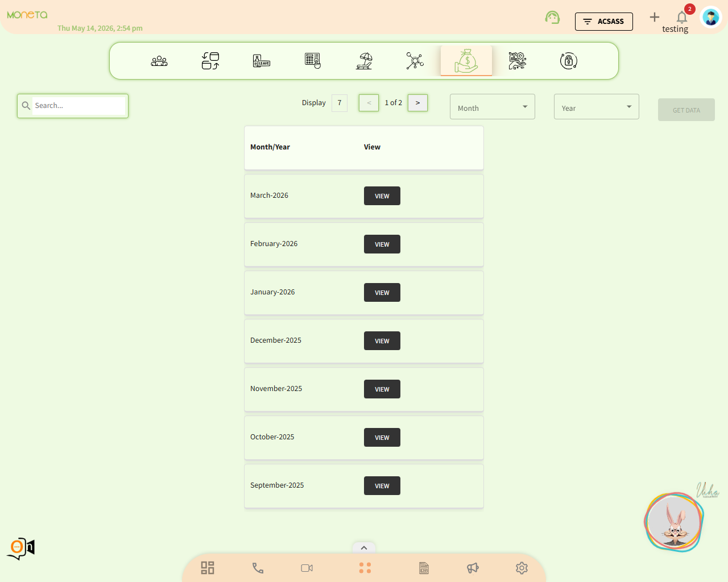Screen dimensions: 728x582
Task: Click the rabbit mascot assistant
Action: click(x=674, y=522)
